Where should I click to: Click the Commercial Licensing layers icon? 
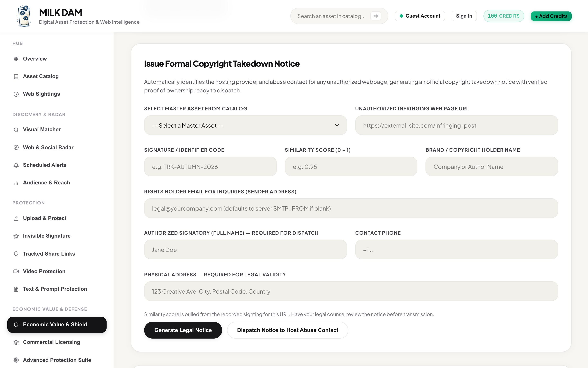pyautogui.click(x=16, y=342)
